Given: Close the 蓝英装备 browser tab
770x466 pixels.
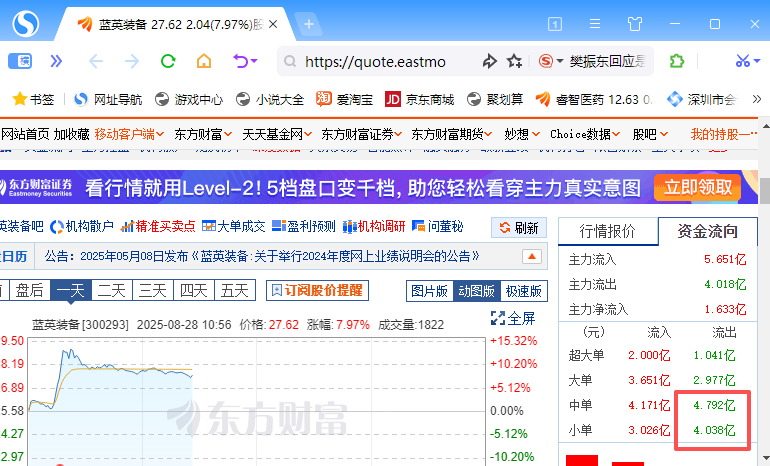Looking at the screenshot, I should point(274,24).
